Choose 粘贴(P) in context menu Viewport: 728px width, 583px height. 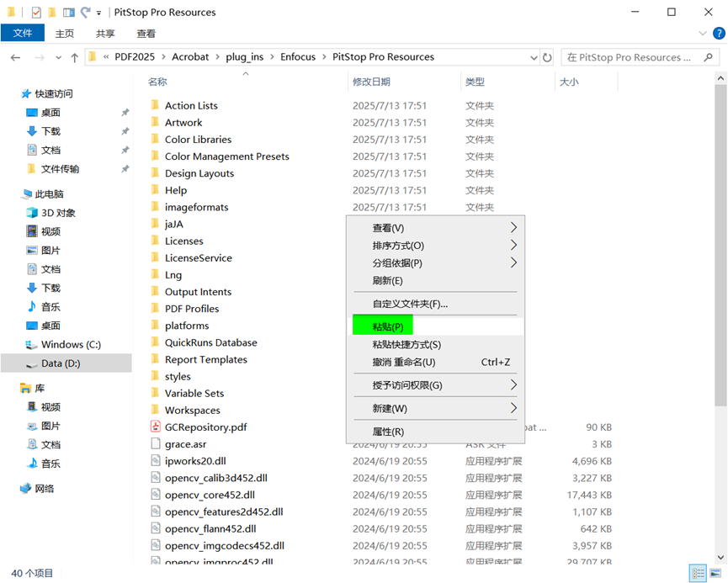coord(435,326)
